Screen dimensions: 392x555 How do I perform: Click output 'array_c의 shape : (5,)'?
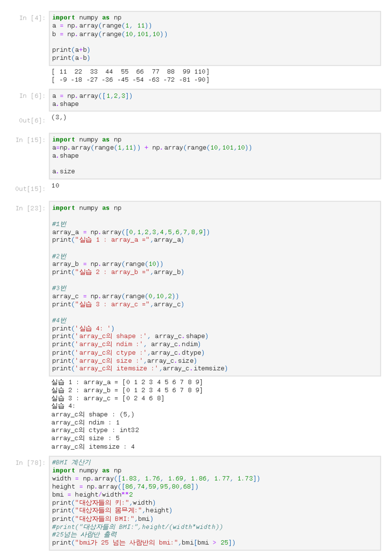pos(92,414)
